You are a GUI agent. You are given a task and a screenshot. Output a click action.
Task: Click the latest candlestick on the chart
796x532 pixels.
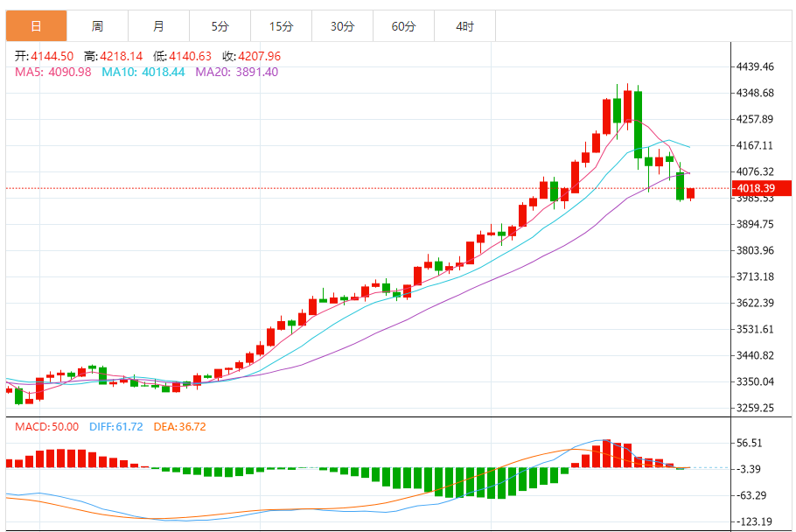[x=690, y=194]
